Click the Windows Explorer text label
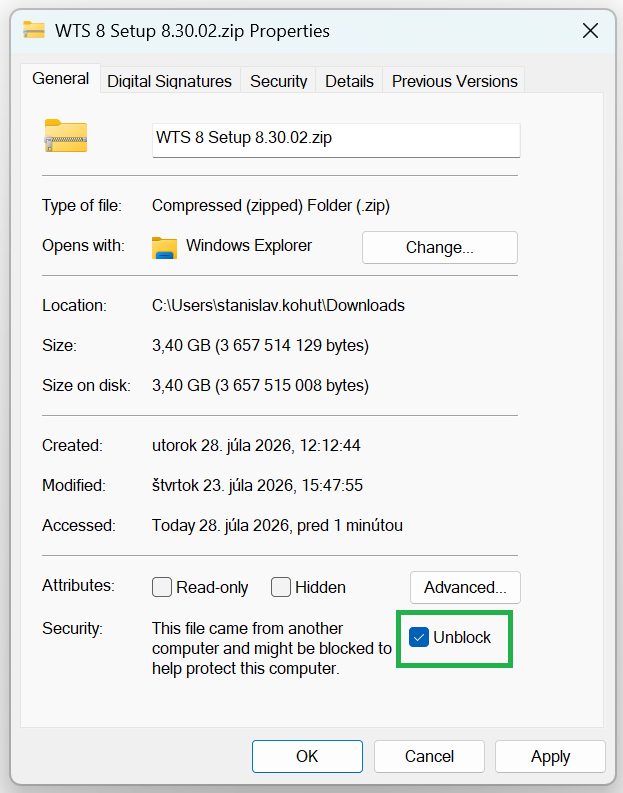Screen dimensions: 623x793 pyautogui.click(x=249, y=246)
